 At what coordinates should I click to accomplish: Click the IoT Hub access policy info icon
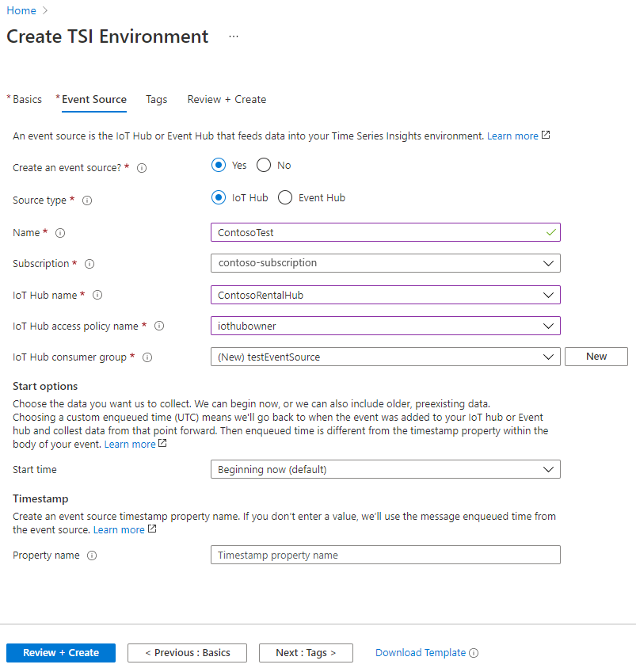(158, 326)
